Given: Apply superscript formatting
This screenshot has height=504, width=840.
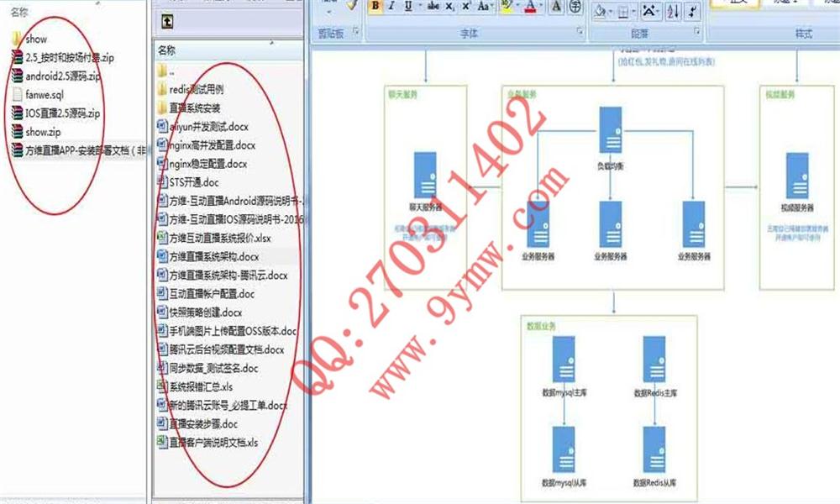Looking at the screenshot, I should pyautogui.click(x=466, y=6).
